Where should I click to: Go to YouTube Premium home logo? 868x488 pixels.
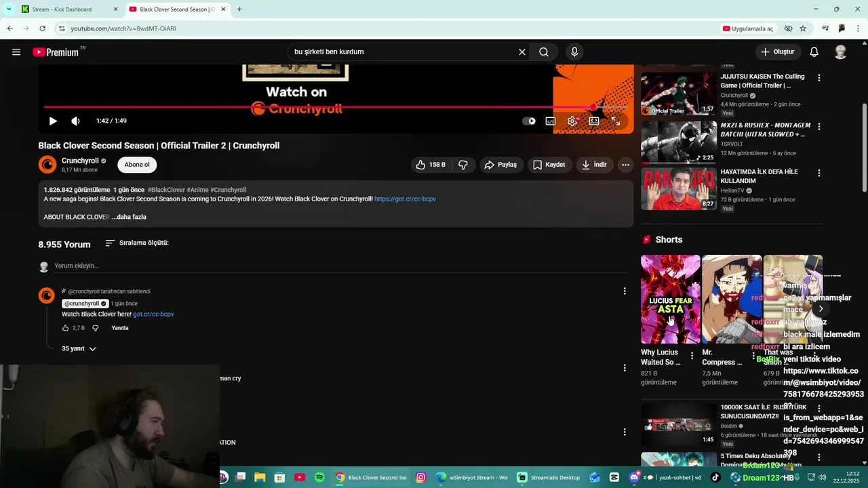[x=56, y=52]
